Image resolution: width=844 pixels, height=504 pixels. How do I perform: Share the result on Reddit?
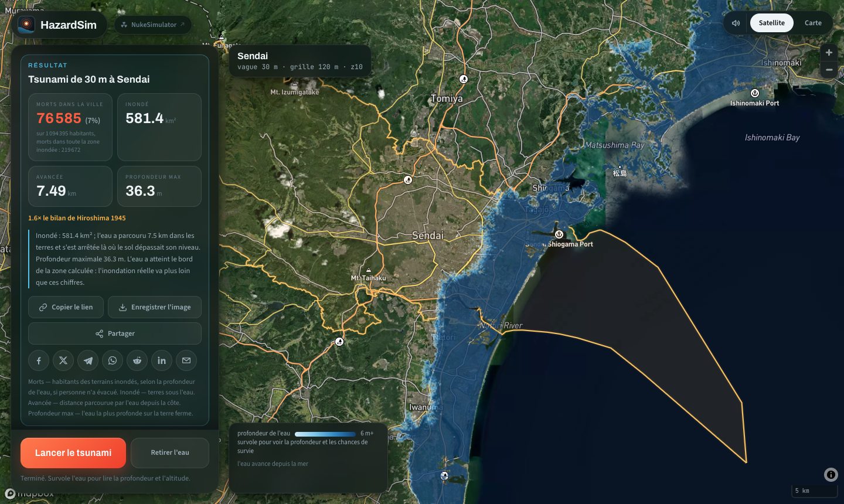[x=137, y=360]
